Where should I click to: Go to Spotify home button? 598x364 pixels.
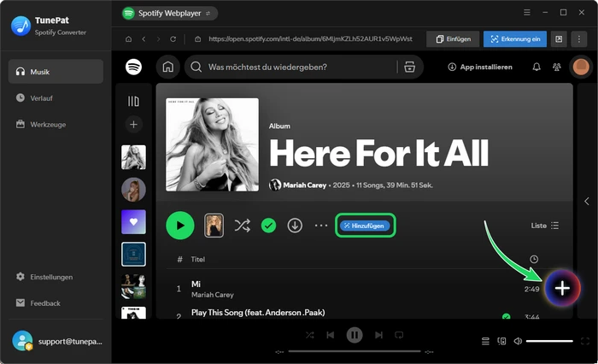tap(167, 67)
